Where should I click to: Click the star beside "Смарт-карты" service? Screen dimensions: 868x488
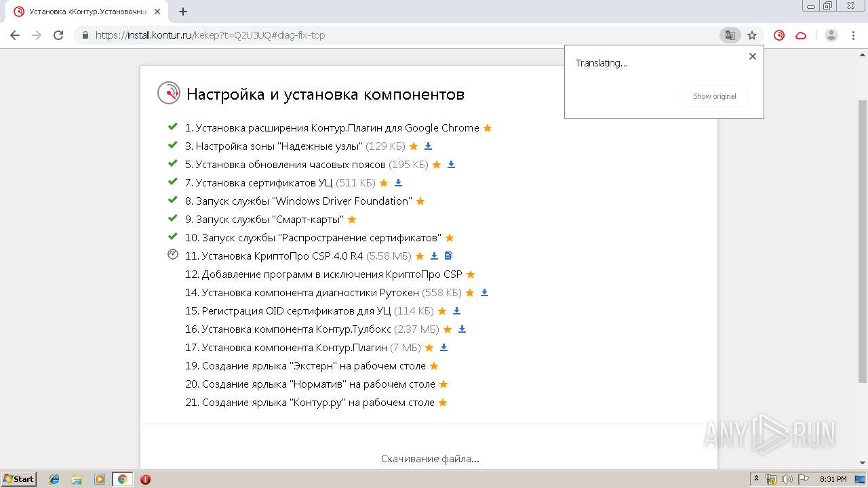[x=352, y=219]
